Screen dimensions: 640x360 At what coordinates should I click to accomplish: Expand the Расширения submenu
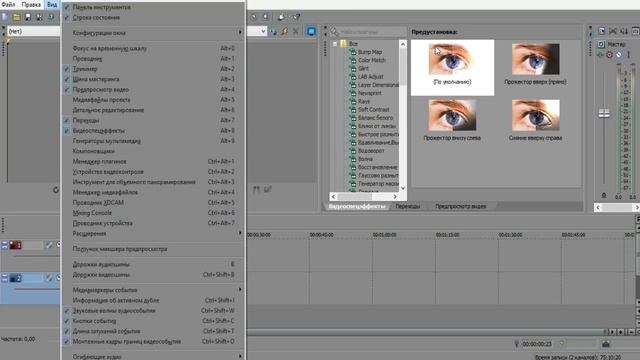click(x=153, y=233)
